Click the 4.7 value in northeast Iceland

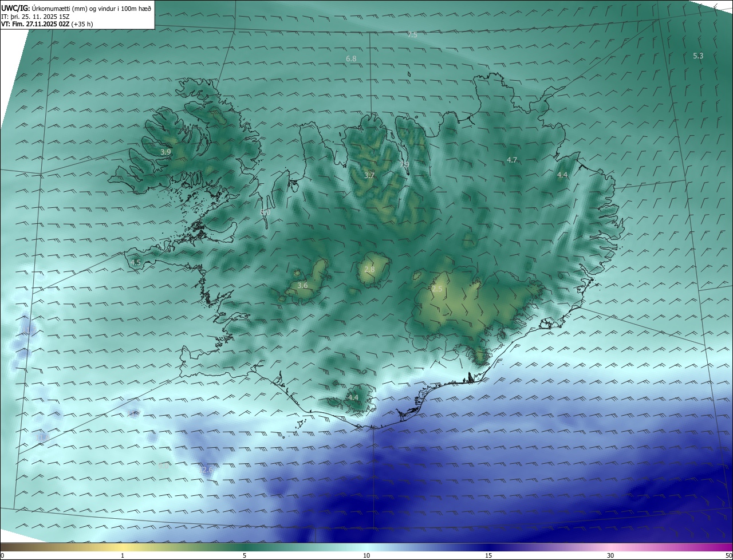pos(512,160)
